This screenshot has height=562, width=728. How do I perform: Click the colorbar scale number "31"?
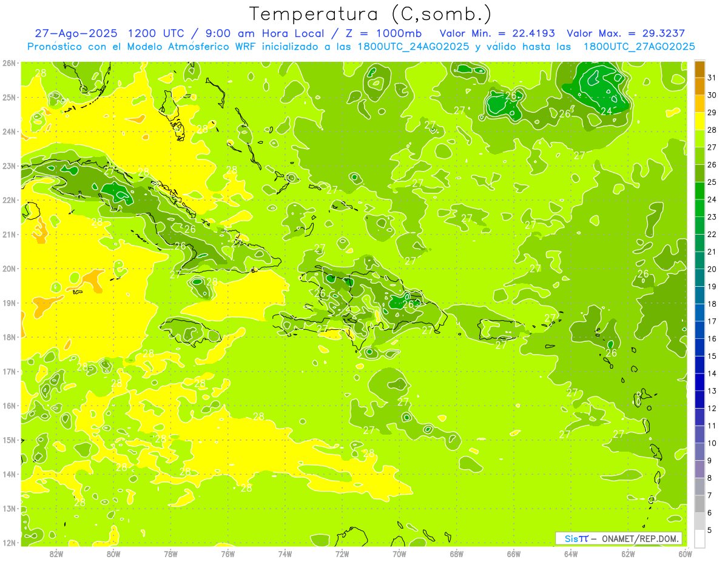(x=712, y=78)
